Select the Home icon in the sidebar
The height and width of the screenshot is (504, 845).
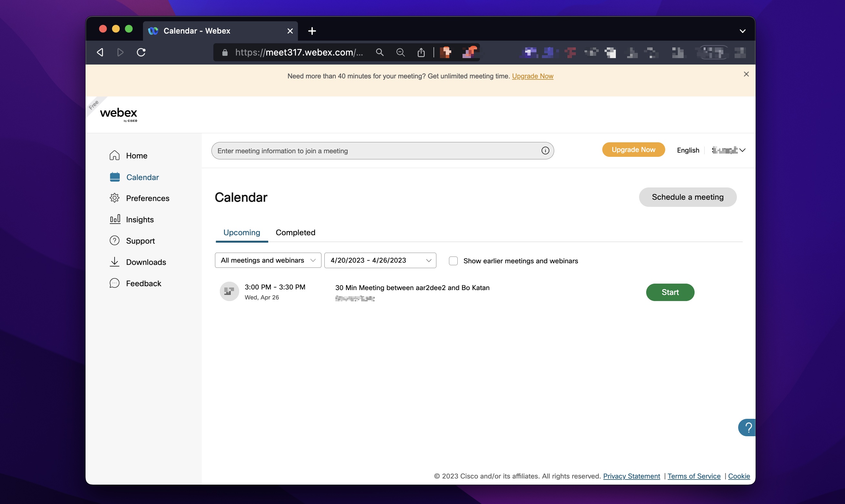pos(115,155)
